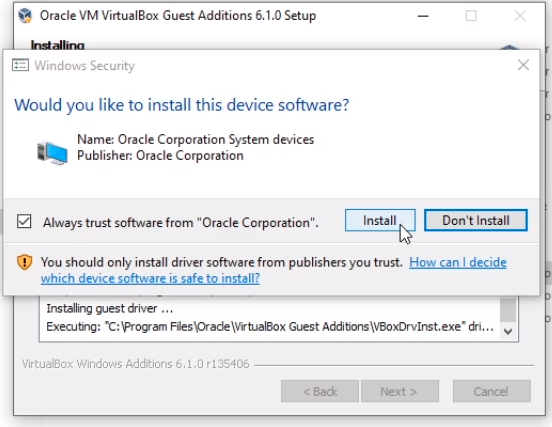Click the greyed-out Back button
The width and height of the screenshot is (552, 427).
[320, 391]
